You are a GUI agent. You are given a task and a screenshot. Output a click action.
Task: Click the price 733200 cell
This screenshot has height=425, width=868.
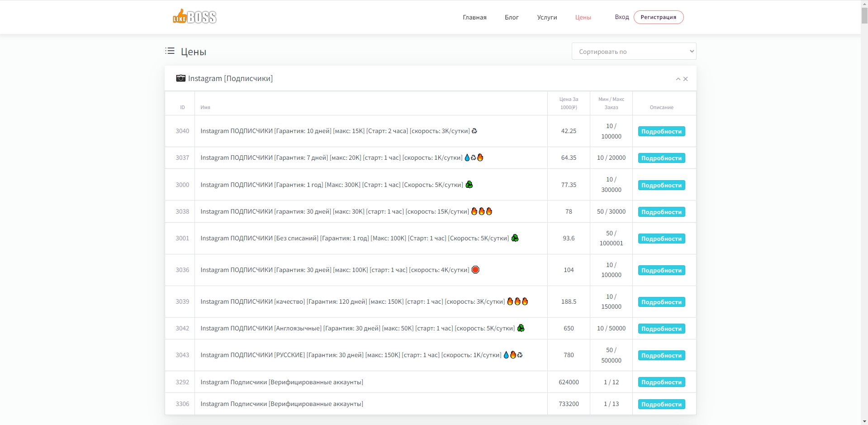[569, 404]
